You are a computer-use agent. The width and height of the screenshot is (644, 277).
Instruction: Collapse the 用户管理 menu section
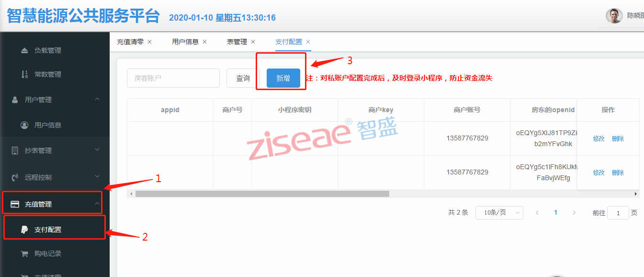pos(97,99)
